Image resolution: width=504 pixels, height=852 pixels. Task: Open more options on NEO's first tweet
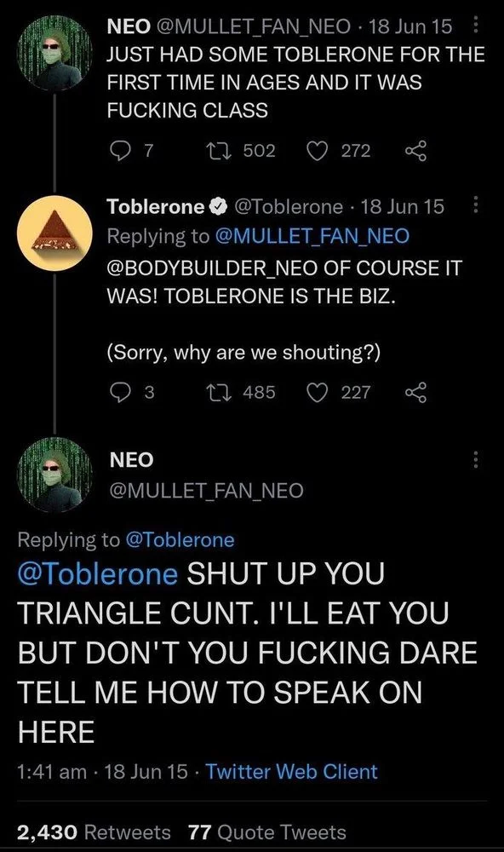tap(477, 26)
